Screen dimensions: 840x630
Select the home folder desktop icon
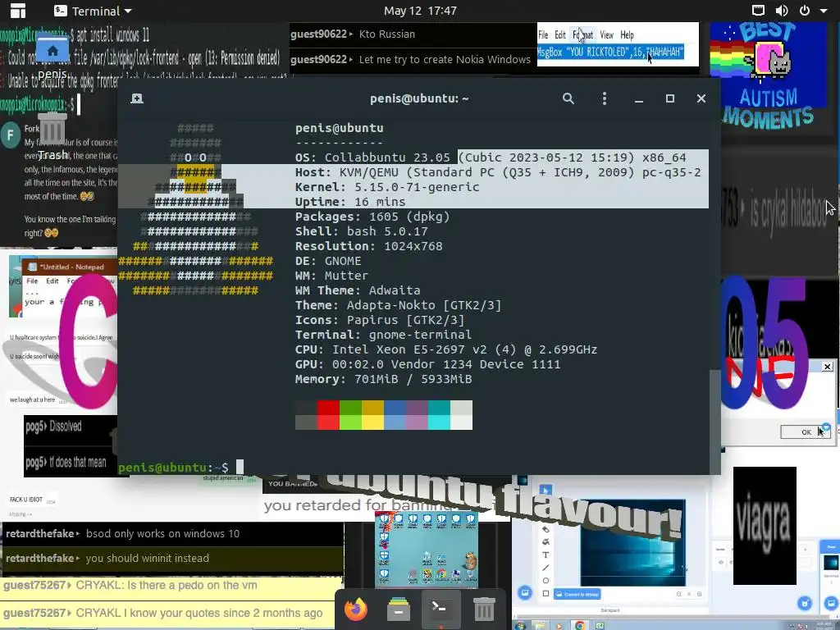52,57
